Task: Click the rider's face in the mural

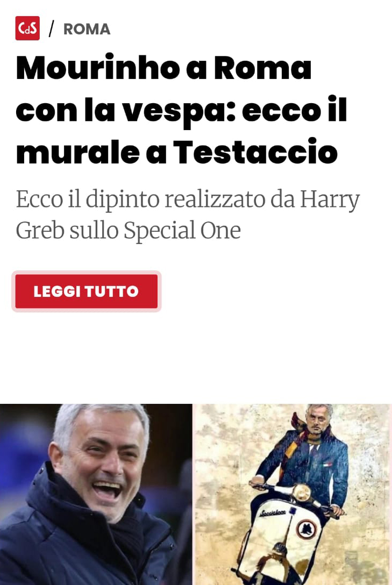Action: click(317, 422)
